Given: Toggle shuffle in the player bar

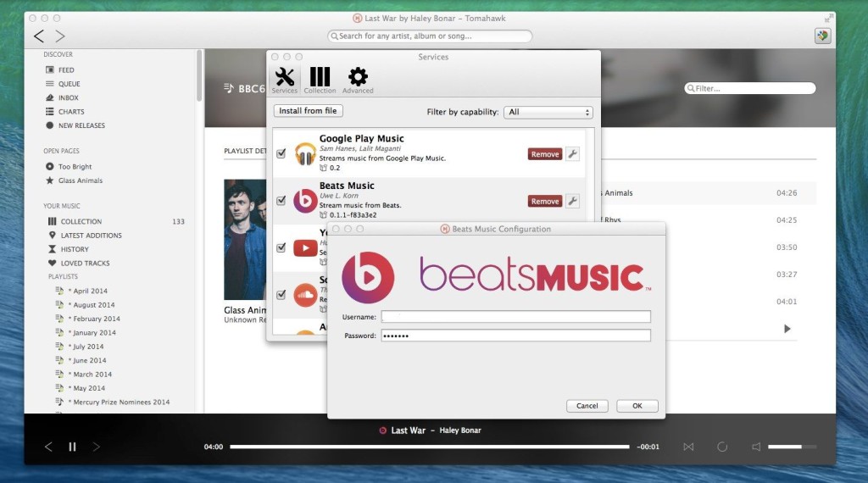Looking at the screenshot, I should [688, 447].
